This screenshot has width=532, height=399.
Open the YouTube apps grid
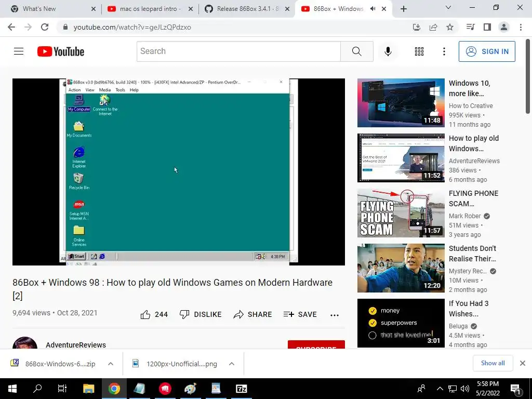[419, 51]
